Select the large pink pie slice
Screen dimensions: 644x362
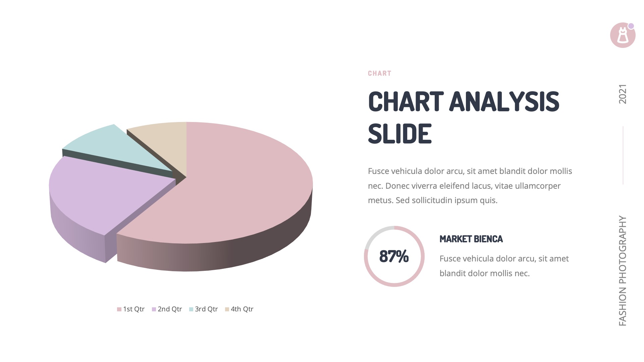(235, 188)
